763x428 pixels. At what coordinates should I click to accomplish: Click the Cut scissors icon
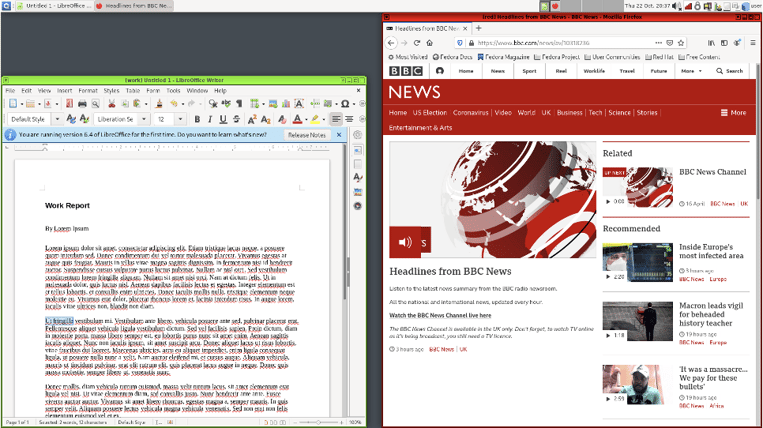coord(111,104)
